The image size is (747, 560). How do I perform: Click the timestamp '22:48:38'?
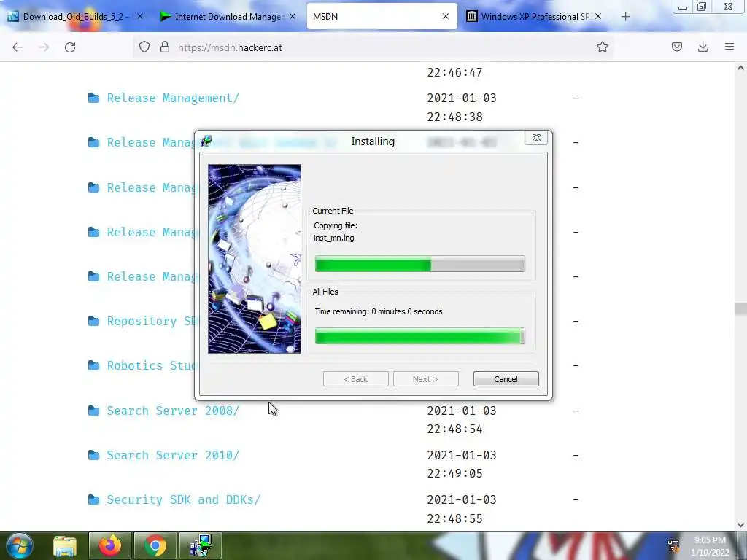pos(454,117)
